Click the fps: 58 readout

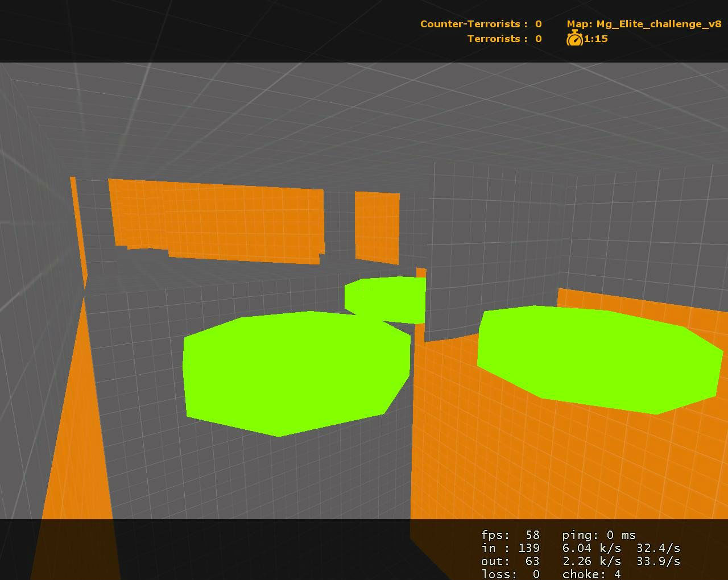pos(510,535)
